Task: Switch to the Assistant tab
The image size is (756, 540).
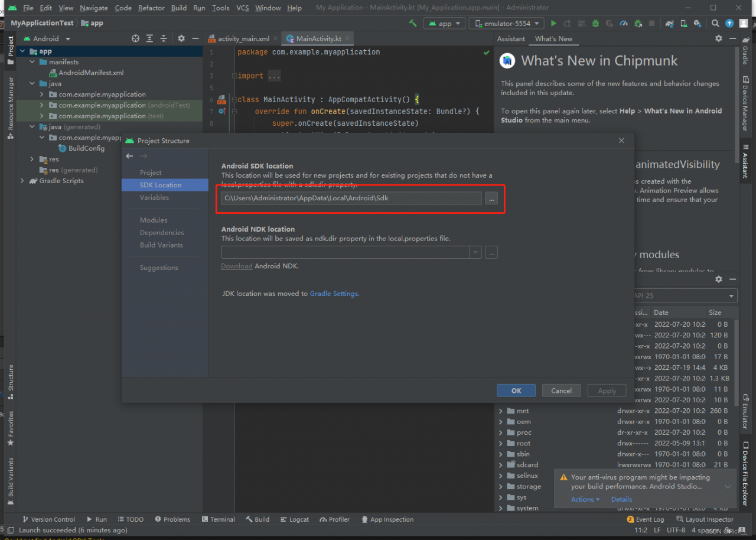Action: point(511,38)
